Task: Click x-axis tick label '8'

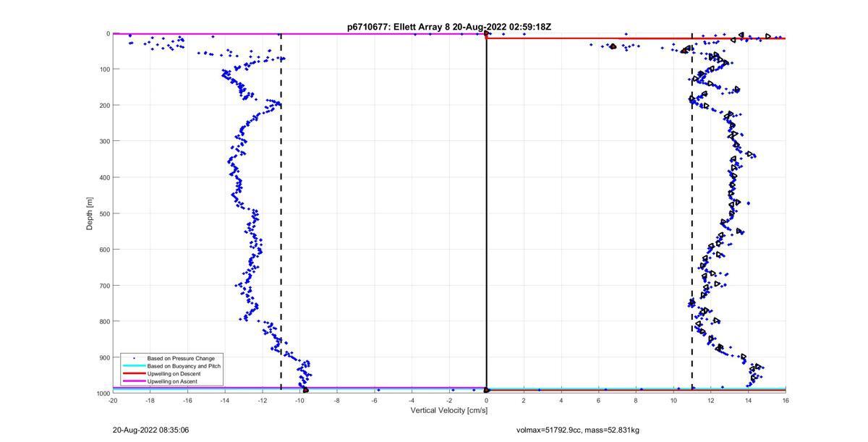Action: pyautogui.click(x=636, y=400)
